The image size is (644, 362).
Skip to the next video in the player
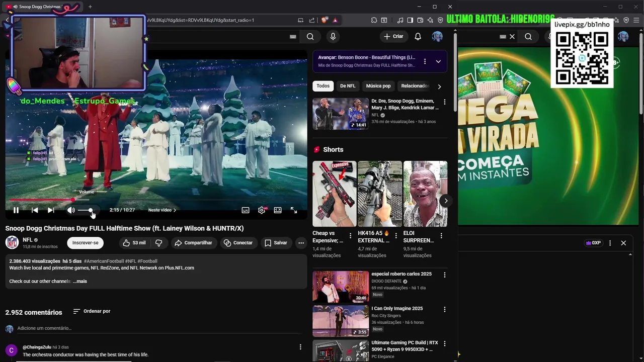(x=51, y=210)
